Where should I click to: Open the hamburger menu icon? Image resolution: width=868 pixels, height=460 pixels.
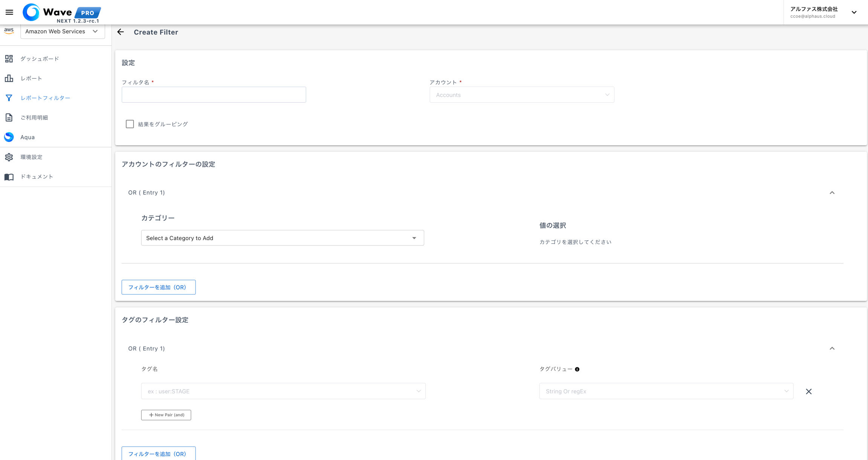[9, 12]
